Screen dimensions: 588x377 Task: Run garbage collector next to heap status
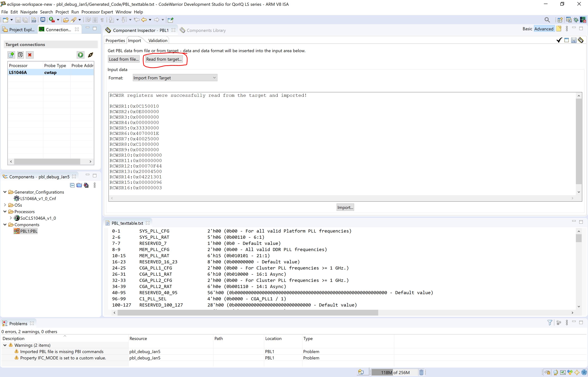421,372
